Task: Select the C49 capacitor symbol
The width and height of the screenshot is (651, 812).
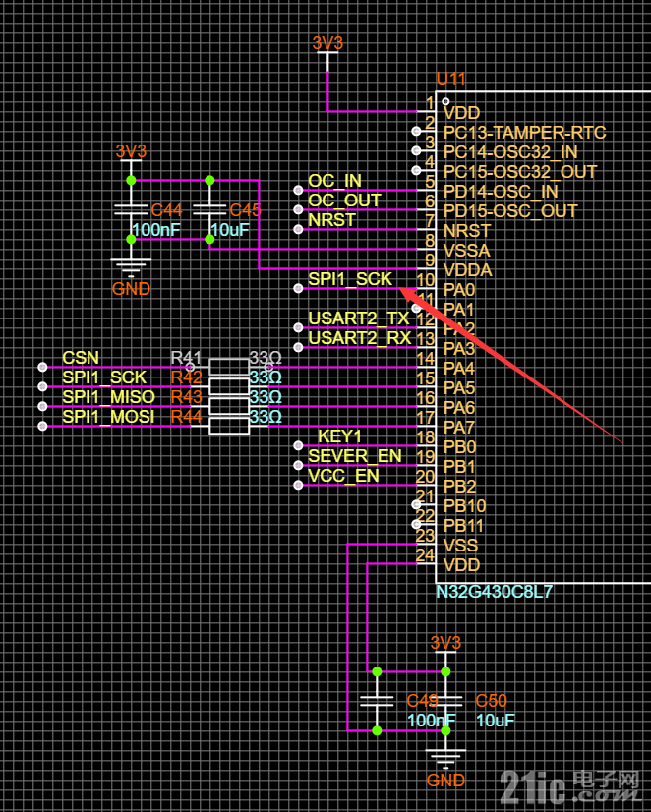Action: (377, 701)
